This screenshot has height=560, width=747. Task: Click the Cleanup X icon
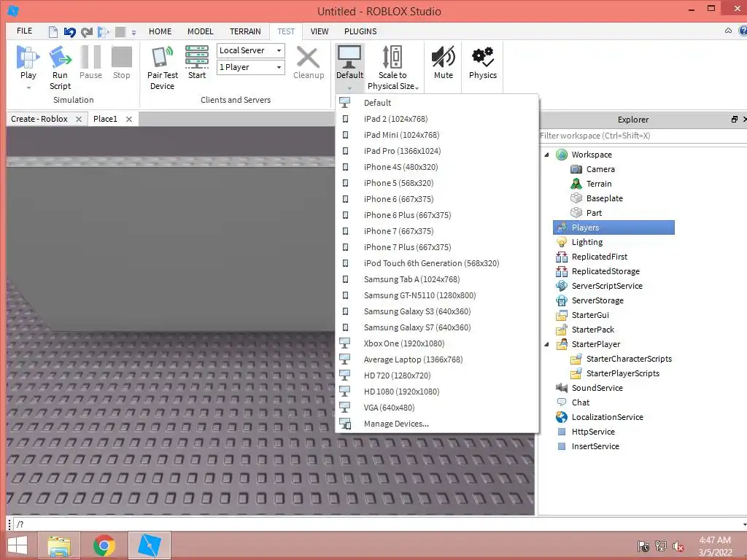pos(309,58)
